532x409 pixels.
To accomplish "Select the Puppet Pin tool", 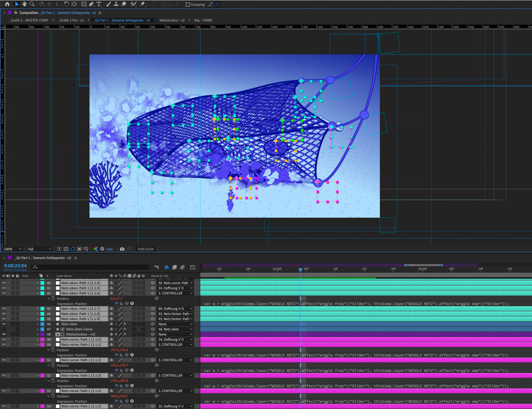I will [x=143, y=4].
